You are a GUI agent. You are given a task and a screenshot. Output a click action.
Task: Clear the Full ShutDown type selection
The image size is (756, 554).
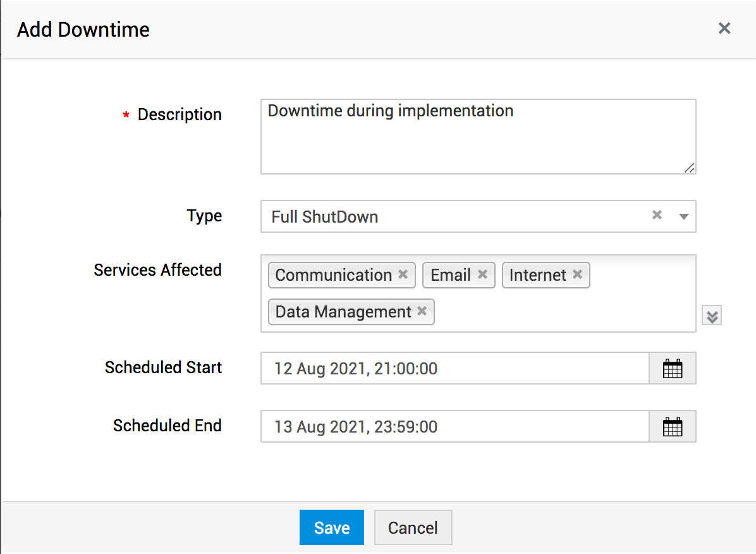point(657,215)
